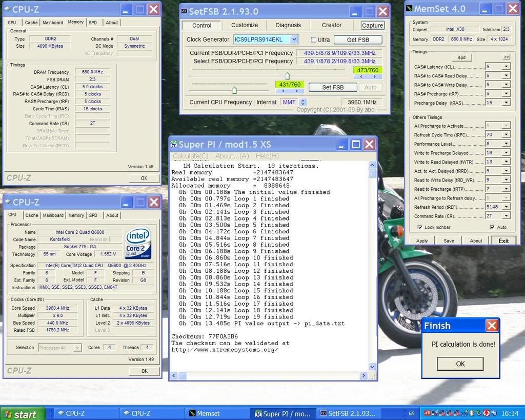Open CAS# Latency (tCL) dropdown
525x420 pixels.
506,66
